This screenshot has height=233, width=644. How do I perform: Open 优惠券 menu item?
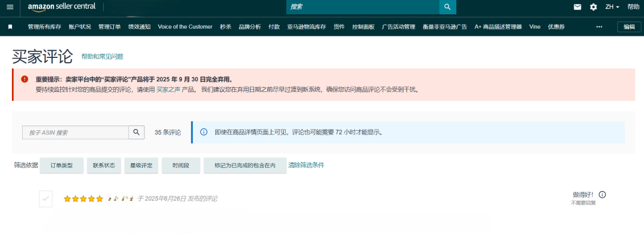(x=556, y=27)
